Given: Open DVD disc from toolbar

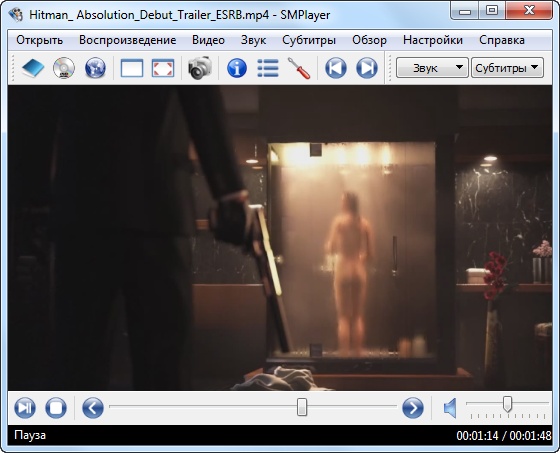Looking at the screenshot, I should tap(64, 68).
